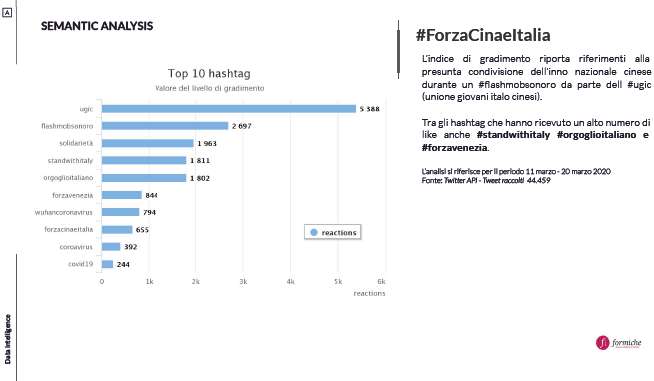Click the wuhancoronavirus bar
The image size is (654, 381).
[x=121, y=212]
